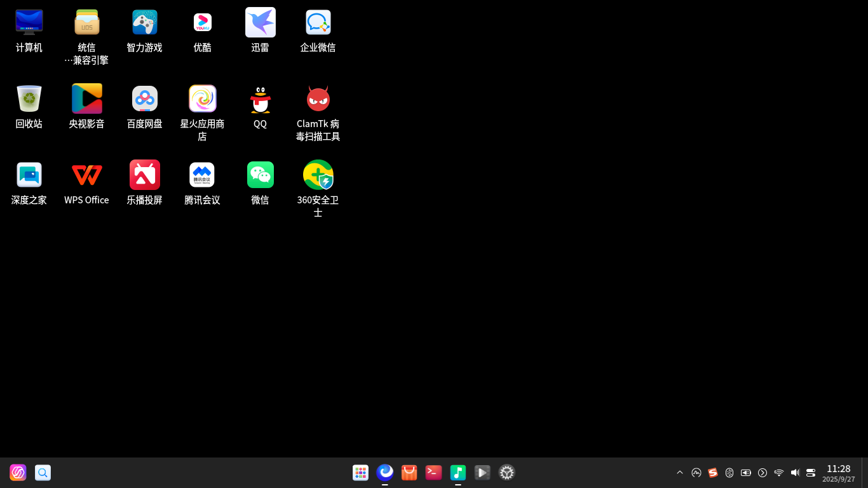Open the orange app store bag in the dock
The width and height of the screenshot is (868, 488).
pos(409,473)
